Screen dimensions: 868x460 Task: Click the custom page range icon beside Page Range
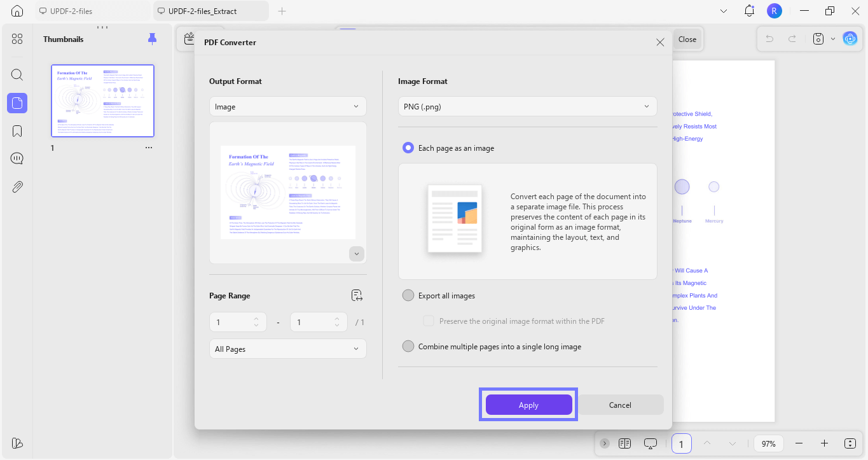357,295
